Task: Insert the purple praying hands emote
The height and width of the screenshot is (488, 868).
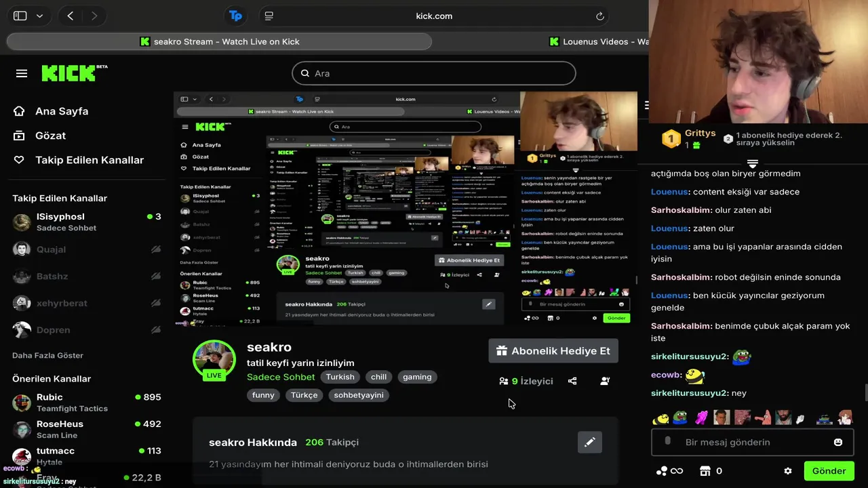Action: click(x=701, y=418)
